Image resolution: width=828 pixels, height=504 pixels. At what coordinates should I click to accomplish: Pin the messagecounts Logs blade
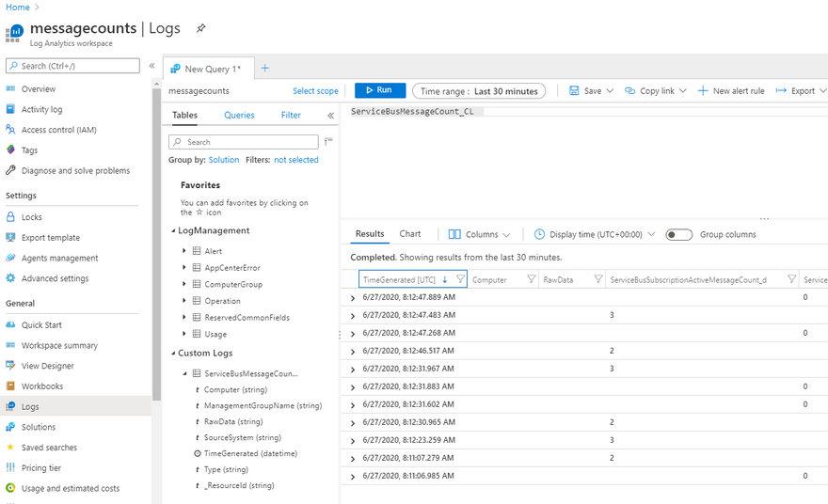pos(200,28)
